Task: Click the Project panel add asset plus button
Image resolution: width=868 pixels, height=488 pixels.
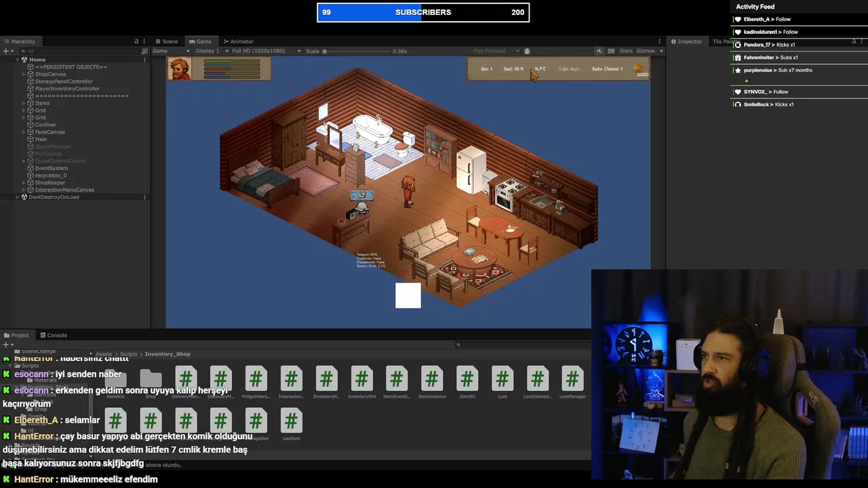Action: (5, 344)
